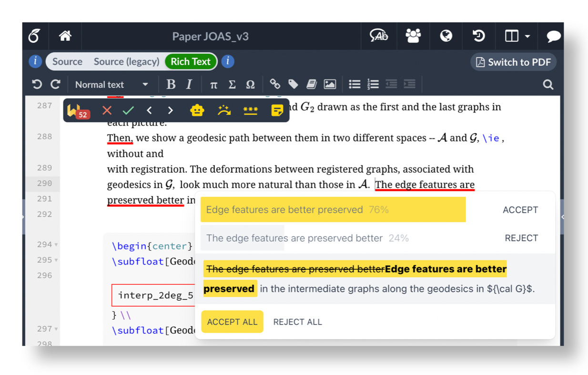Insert an image into the document
Image resolution: width=588 pixels, height=375 pixels.
[x=330, y=84]
